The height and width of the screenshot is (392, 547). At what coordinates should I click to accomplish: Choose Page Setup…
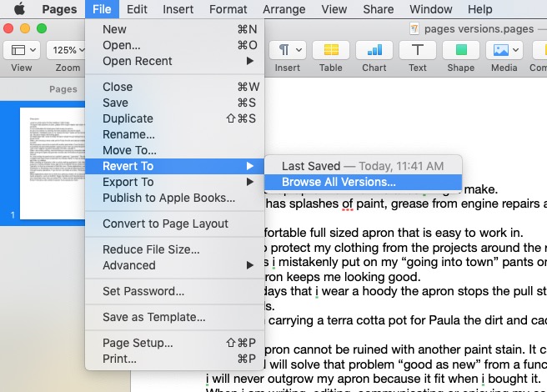(x=175, y=343)
